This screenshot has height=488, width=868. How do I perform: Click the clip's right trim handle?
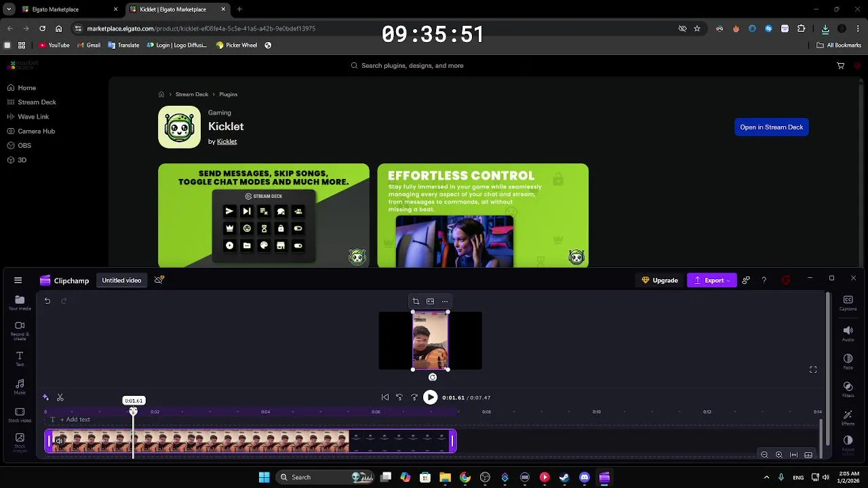(452, 442)
